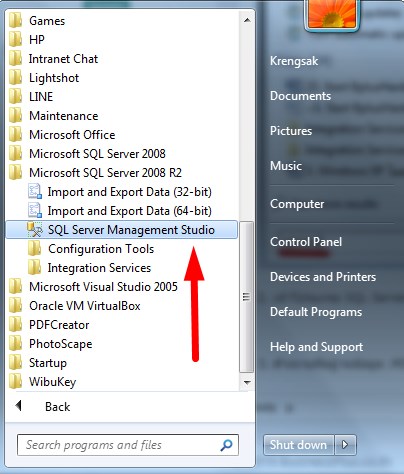Screen dimensions: 404x474
Task: Click the scrollbar down arrow
Action: pos(247,382)
